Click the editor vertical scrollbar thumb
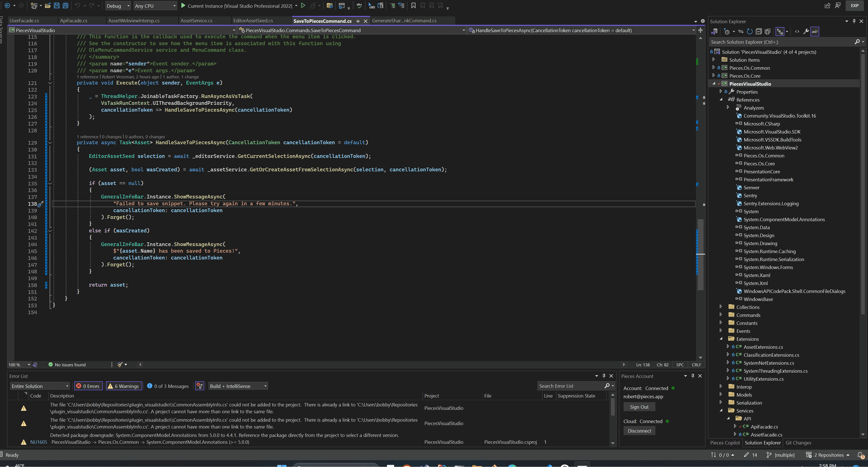Viewport: 868px width, 467px height. pos(701,255)
